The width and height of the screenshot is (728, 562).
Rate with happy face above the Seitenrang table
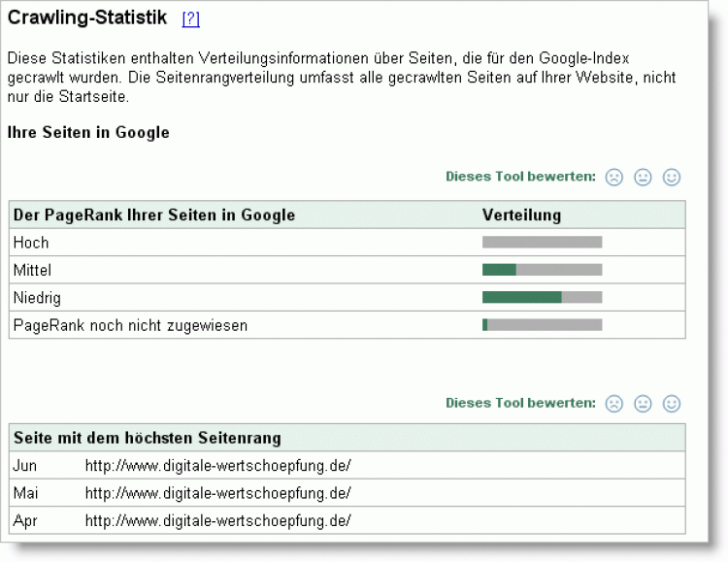pos(672,404)
